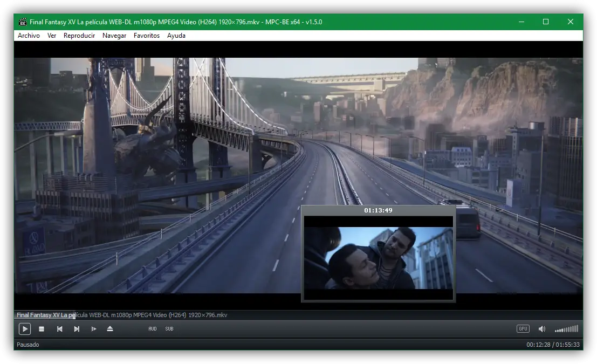
Task: Open the Favoritos menu
Action: (x=147, y=36)
